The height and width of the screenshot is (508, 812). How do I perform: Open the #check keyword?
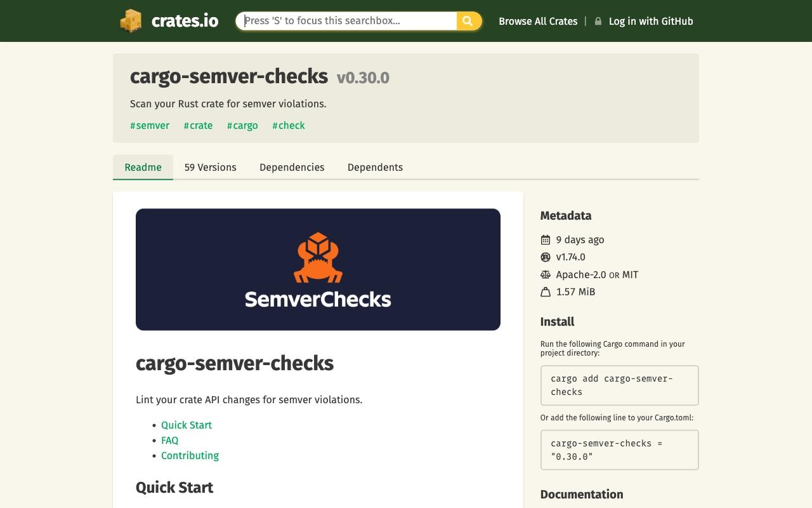289,125
